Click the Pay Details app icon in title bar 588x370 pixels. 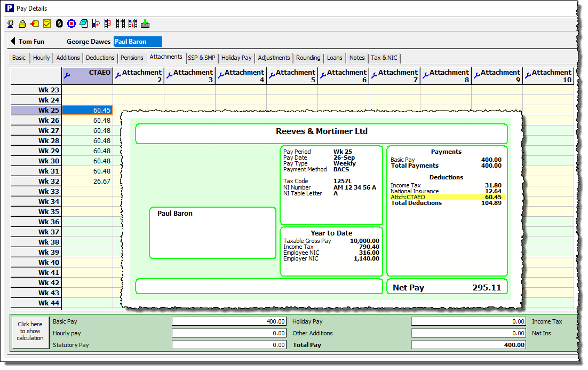(x=10, y=8)
